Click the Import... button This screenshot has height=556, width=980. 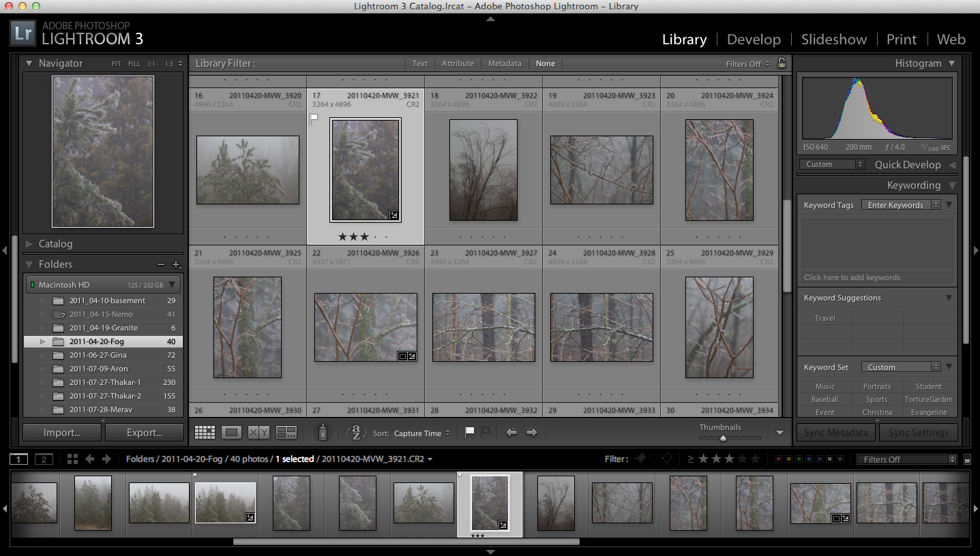click(62, 433)
